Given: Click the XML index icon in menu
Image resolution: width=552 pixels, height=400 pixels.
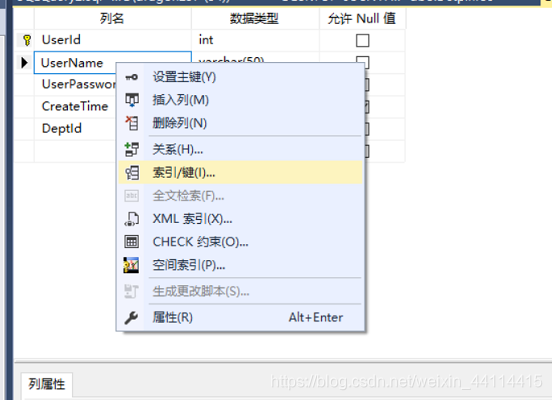Looking at the screenshot, I should point(132,219).
